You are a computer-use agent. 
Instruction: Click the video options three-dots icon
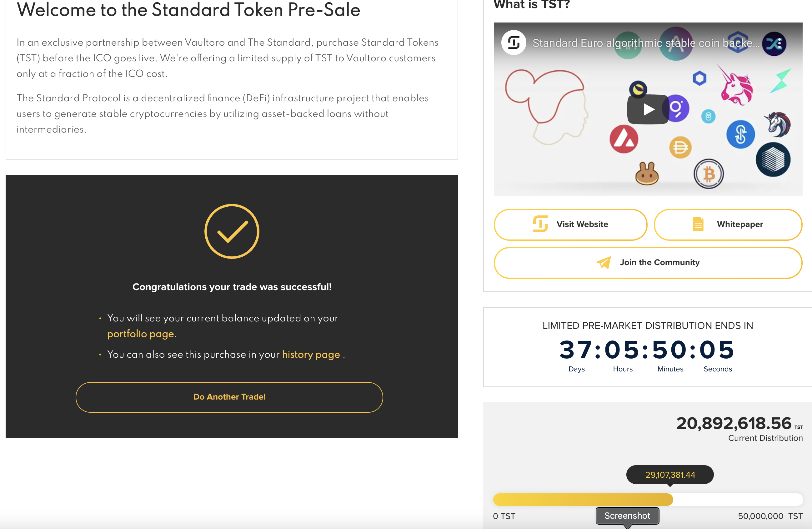(x=779, y=43)
